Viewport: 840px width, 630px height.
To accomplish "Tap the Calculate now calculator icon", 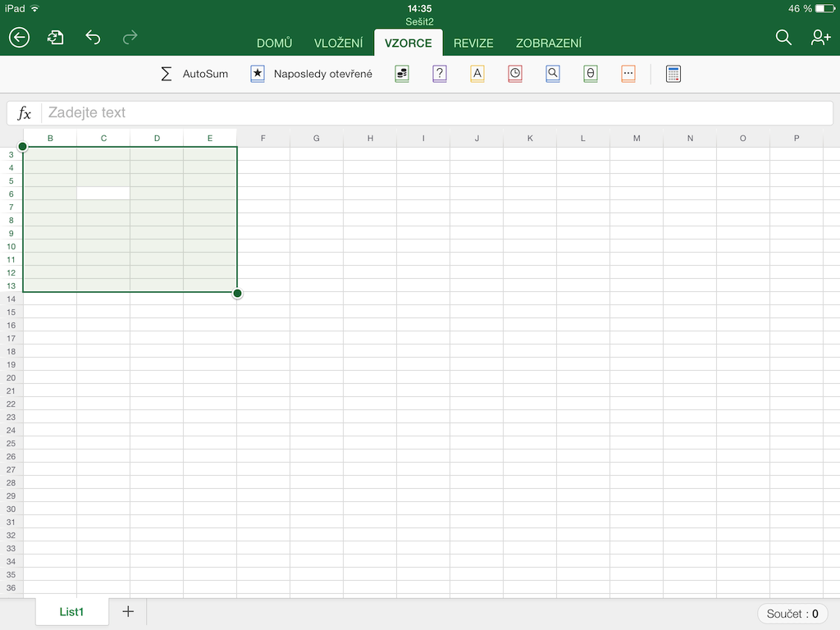I will [673, 74].
